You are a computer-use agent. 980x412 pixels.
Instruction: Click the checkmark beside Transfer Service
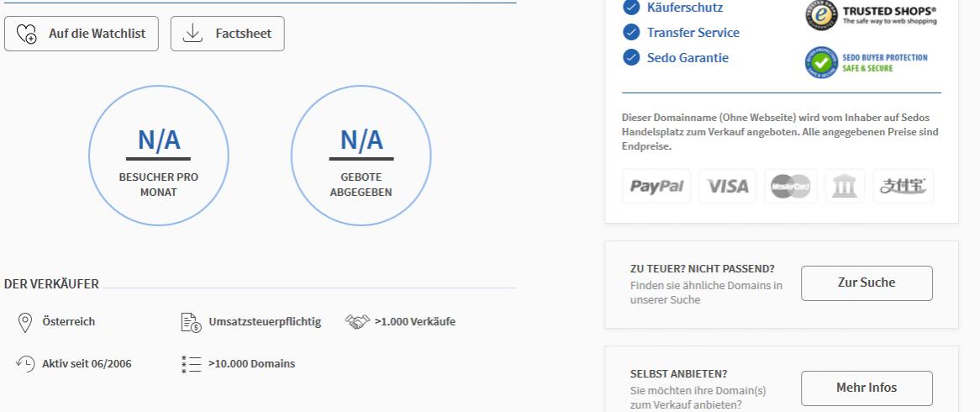pyautogui.click(x=631, y=33)
